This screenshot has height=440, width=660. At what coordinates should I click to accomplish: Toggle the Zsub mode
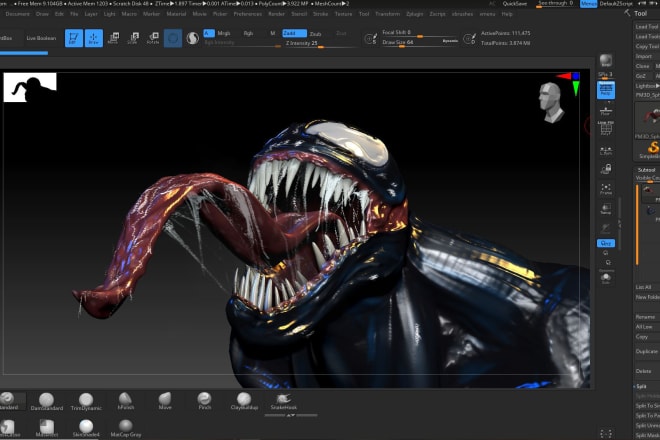(315, 34)
